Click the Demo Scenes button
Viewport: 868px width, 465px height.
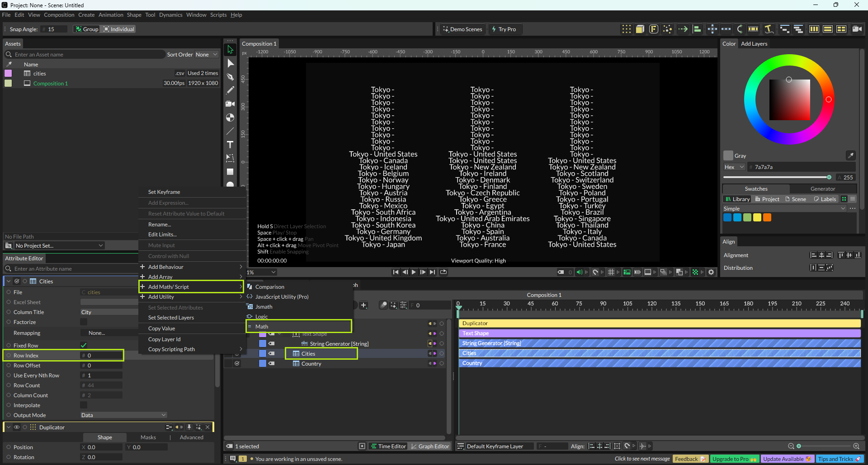click(462, 29)
